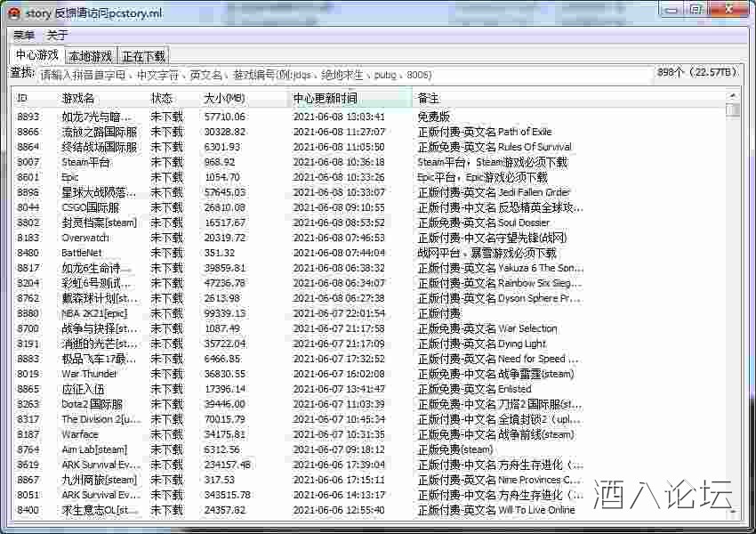
Task: Open the 关于 (About) menu
Action: click(52, 35)
